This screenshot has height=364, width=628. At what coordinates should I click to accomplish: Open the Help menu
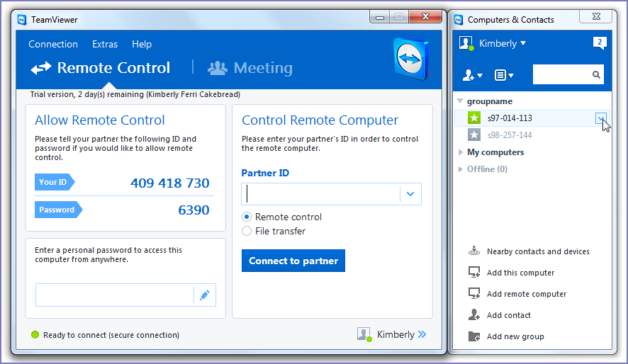tap(142, 44)
